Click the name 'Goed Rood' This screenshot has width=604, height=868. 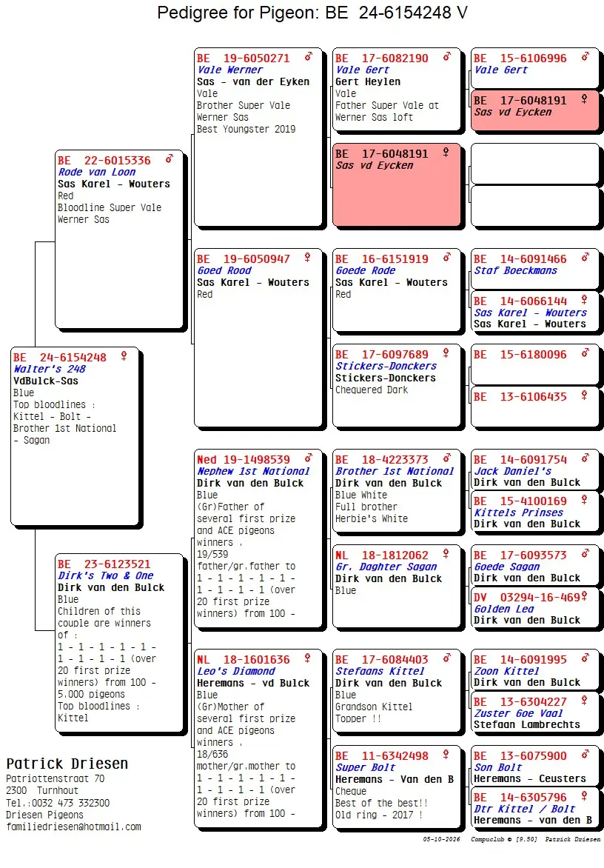click(x=224, y=271)
